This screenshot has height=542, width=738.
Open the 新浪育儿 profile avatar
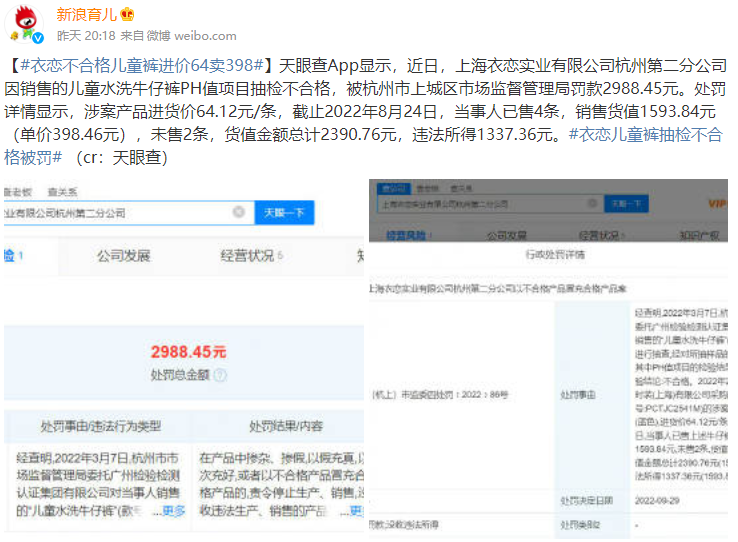coord(24,24)
